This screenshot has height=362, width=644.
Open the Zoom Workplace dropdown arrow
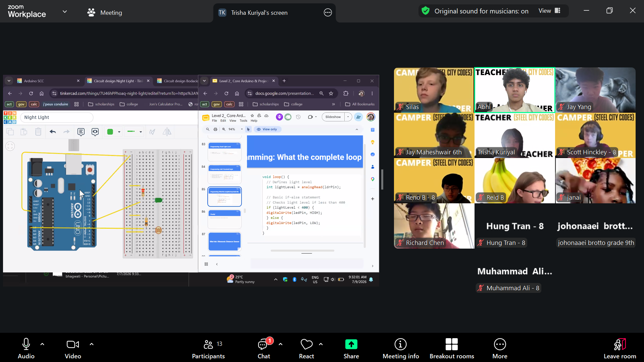(x=65, y=11)
